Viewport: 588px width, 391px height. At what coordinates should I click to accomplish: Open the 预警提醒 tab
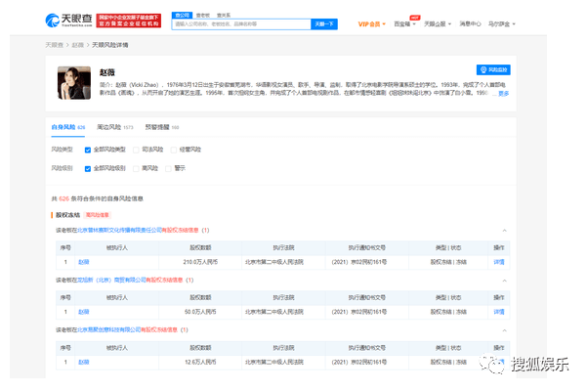click(x=162, y=127)
